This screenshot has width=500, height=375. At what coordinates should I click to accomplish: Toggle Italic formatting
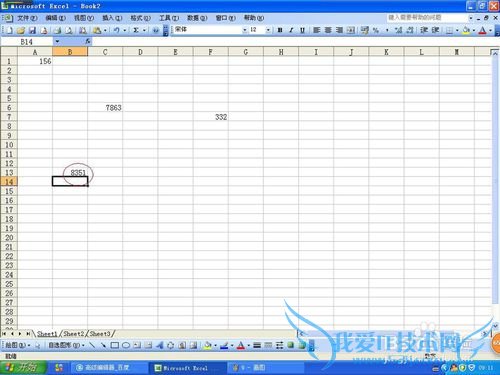[291, 30]
